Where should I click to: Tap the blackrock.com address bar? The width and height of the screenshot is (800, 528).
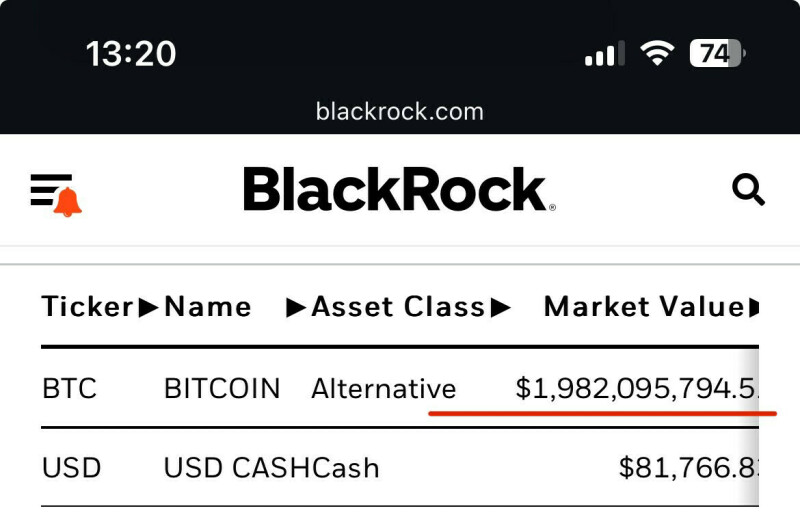point(399,111)
